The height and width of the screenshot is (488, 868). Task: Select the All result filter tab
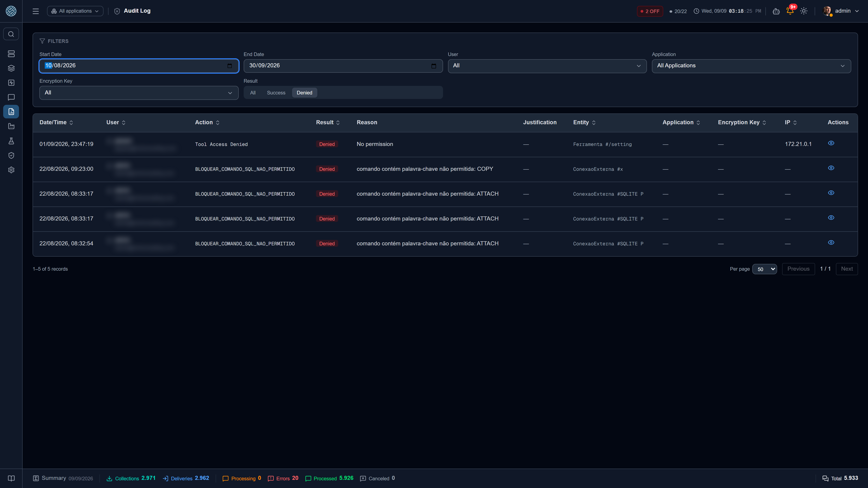pos(253,93)
